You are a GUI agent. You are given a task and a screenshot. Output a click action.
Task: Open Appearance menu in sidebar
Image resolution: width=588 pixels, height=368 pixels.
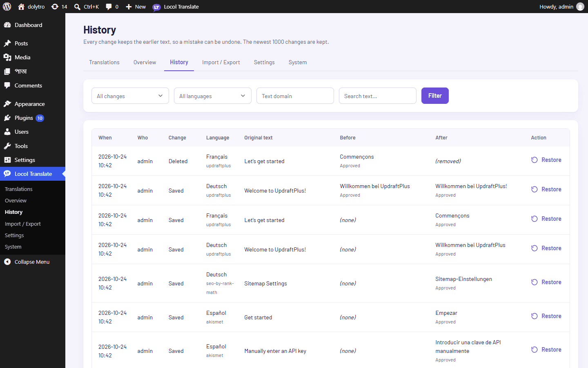pos(33,104)
